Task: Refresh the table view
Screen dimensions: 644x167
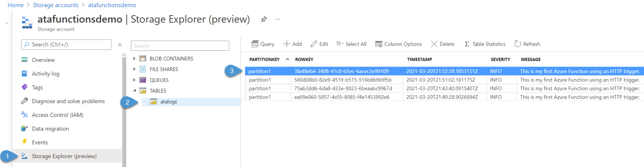Action: (527, 44)
